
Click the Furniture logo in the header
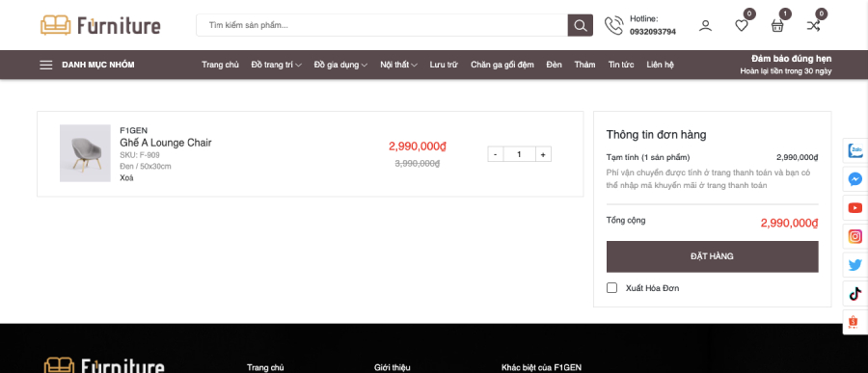coord(100,25)
